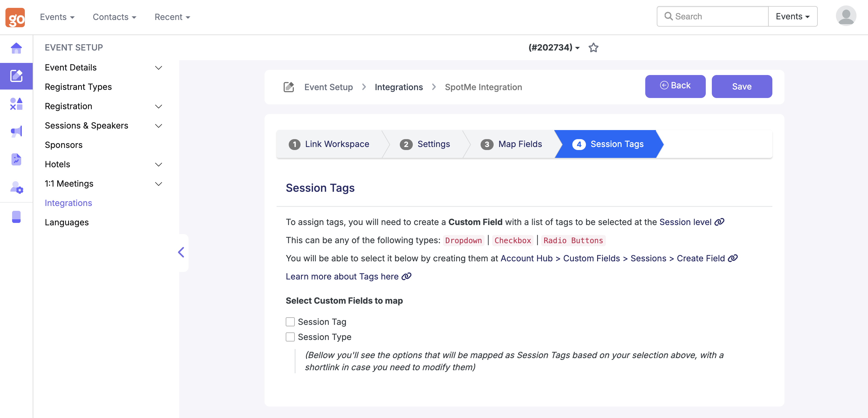868x418 pixels.
Task: Open the Events top menu dropdown
Action: coord(57,17)
